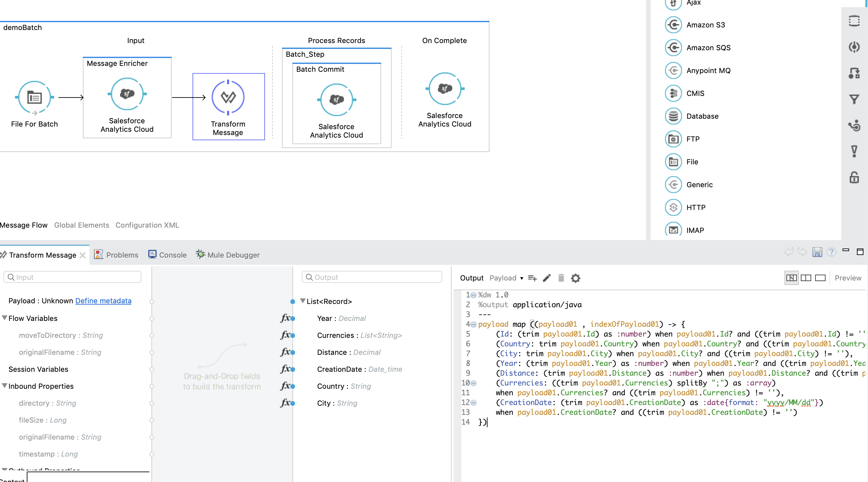Screen dimensions: 868x482
Task: Save changes with the save icon
Action: coord(817,252)
